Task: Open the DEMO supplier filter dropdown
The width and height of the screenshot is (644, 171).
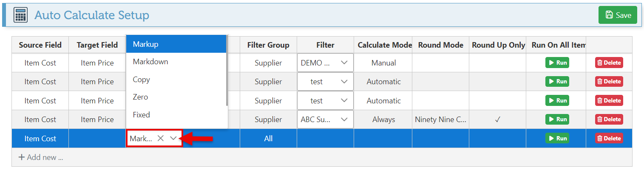Action: pyautogui.click(x=344, y=63)
